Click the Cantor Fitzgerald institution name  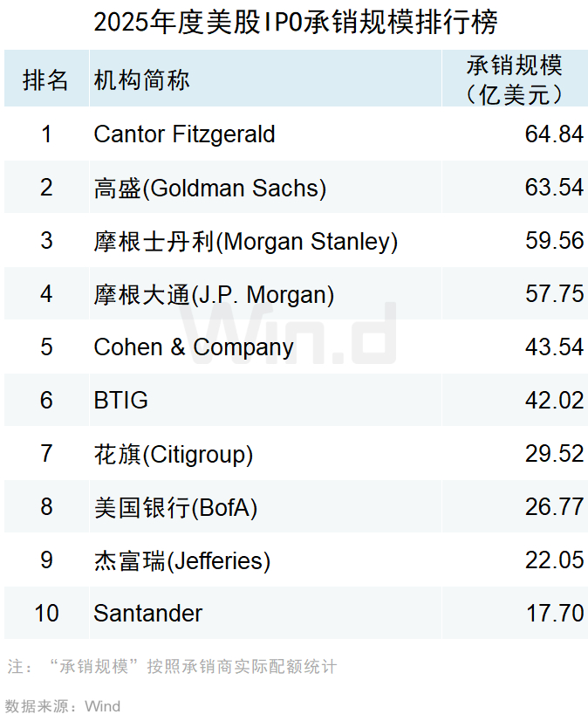[x=184, y=134]
